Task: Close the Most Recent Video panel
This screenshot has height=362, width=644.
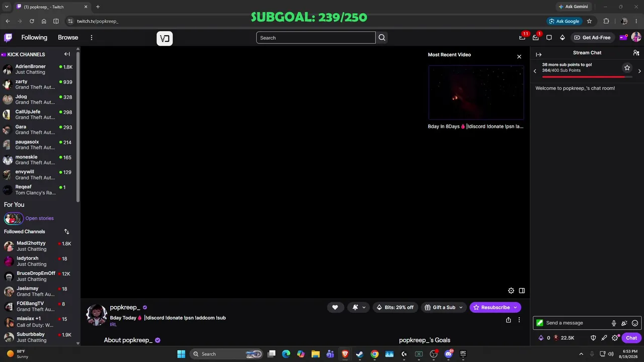Action: pos(519,57)
